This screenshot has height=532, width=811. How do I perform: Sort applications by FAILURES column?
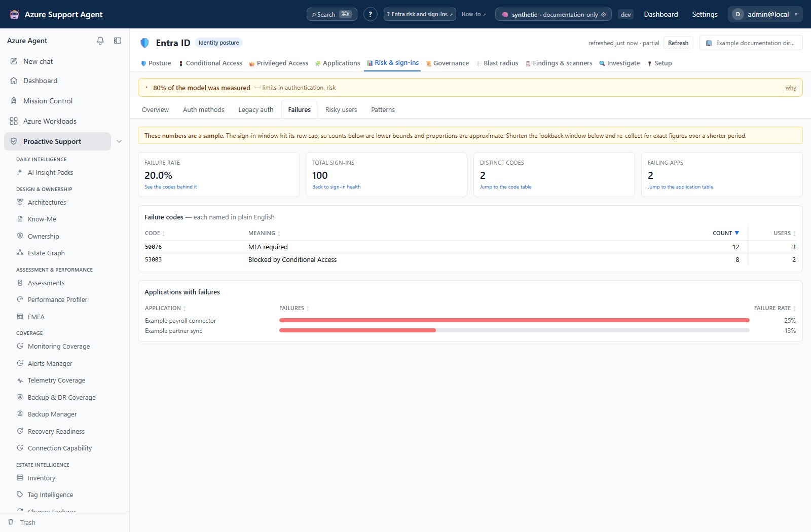click(294, 308)
